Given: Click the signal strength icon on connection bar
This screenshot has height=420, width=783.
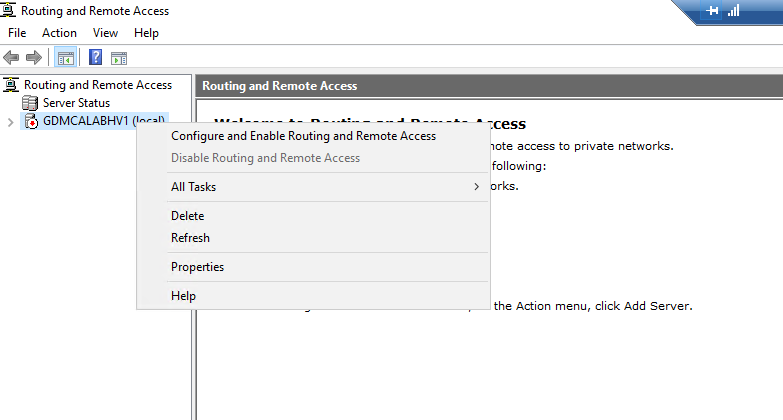Looking at the screenshot, I should (x=734, y=10).
